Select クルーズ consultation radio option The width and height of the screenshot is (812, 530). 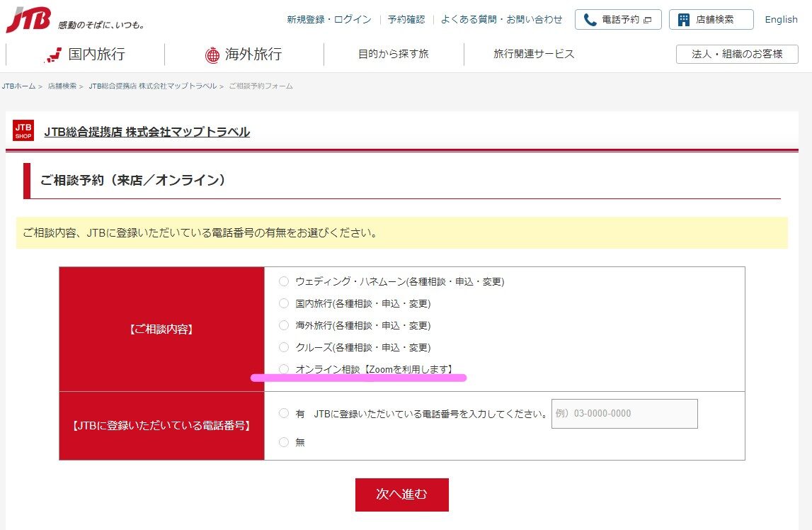click(284, 347)
